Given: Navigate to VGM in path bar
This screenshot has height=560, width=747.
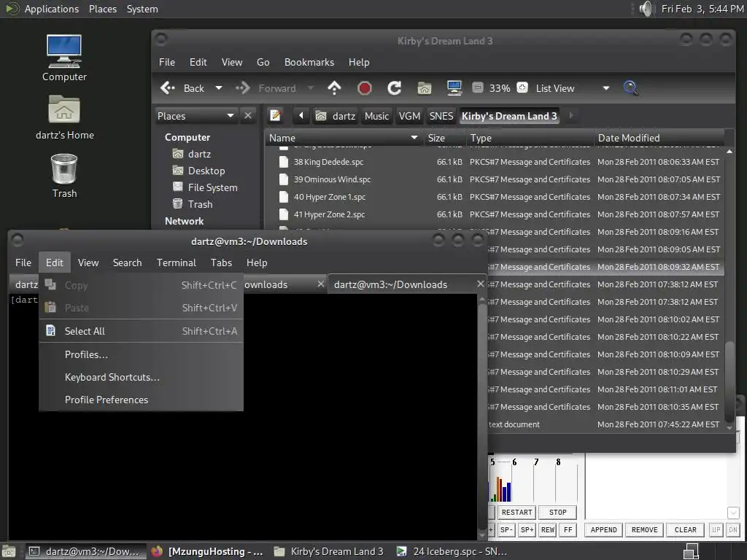Looking at the screenshot, I should 409,116.
